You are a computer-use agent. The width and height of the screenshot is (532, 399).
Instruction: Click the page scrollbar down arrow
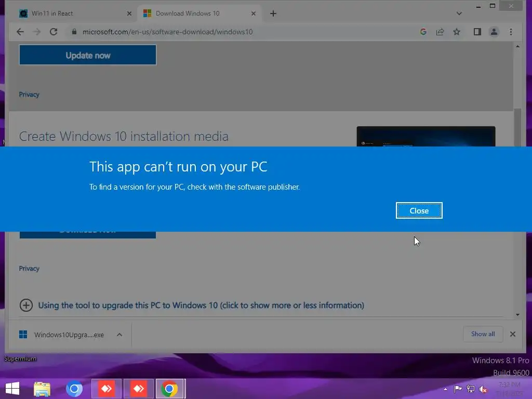coord(517,314)
